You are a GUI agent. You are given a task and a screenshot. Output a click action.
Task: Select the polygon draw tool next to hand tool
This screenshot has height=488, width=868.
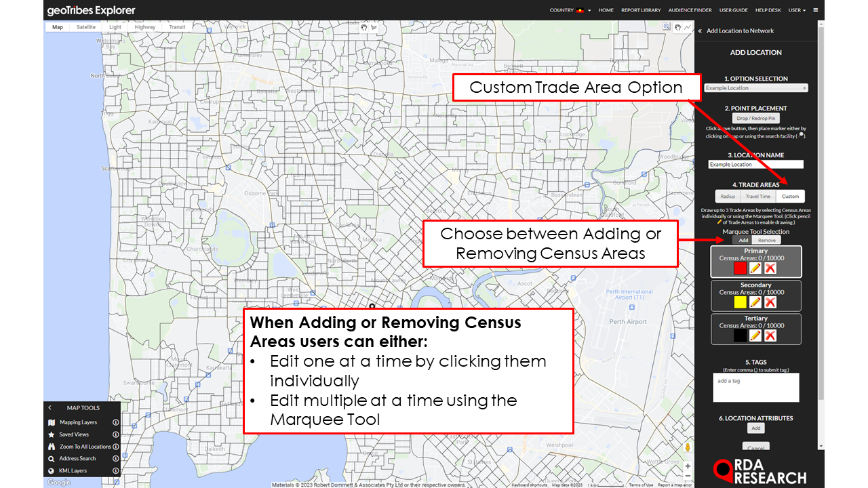373,27
